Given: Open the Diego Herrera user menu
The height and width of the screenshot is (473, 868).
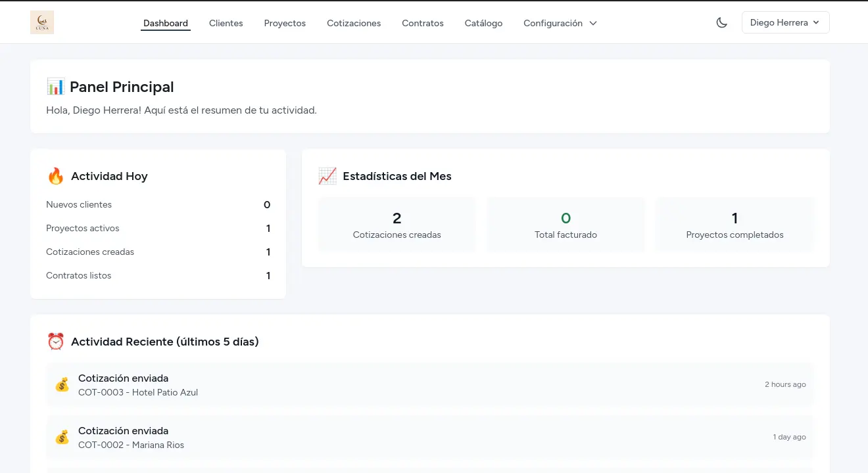Looking at the screenshot, I should [785, 22].
